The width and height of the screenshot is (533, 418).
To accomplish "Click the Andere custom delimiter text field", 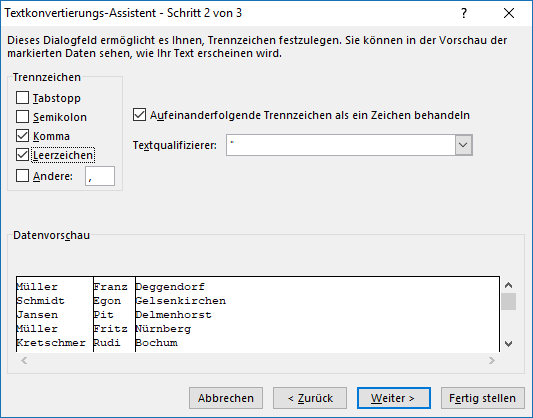I will [100, 176].
